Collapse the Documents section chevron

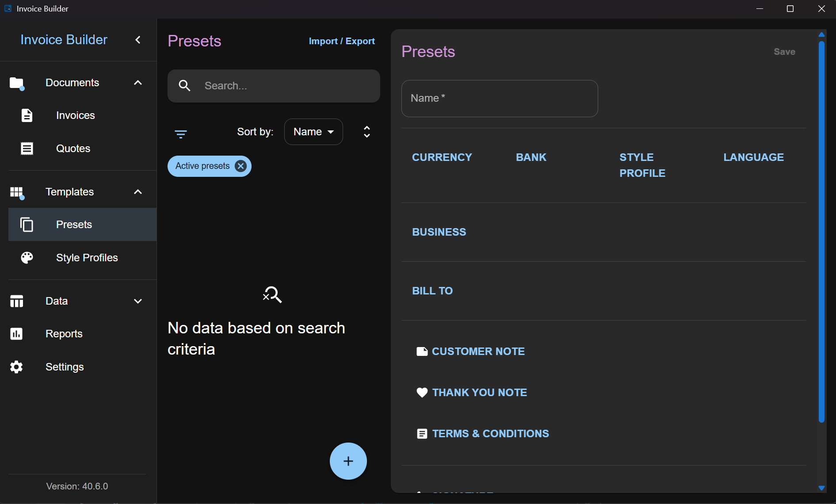click(138, 83)
